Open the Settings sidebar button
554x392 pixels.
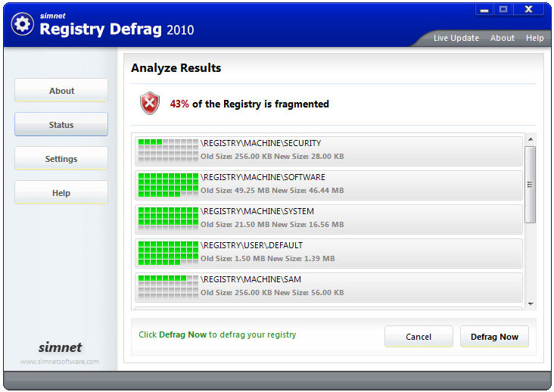(61, 159)
